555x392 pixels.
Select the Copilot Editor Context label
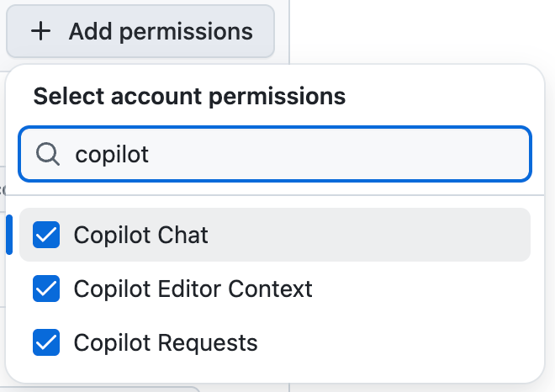(x=193, y=289)
